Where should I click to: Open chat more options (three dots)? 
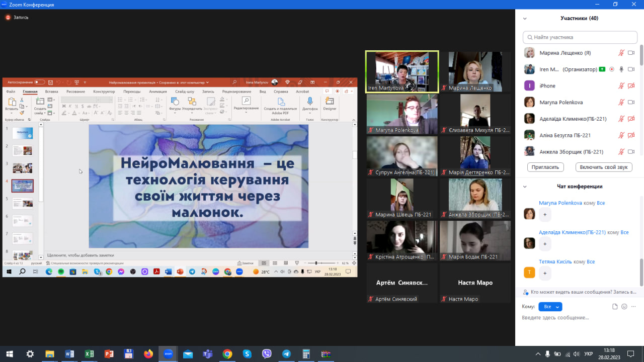tap(634, 307)
